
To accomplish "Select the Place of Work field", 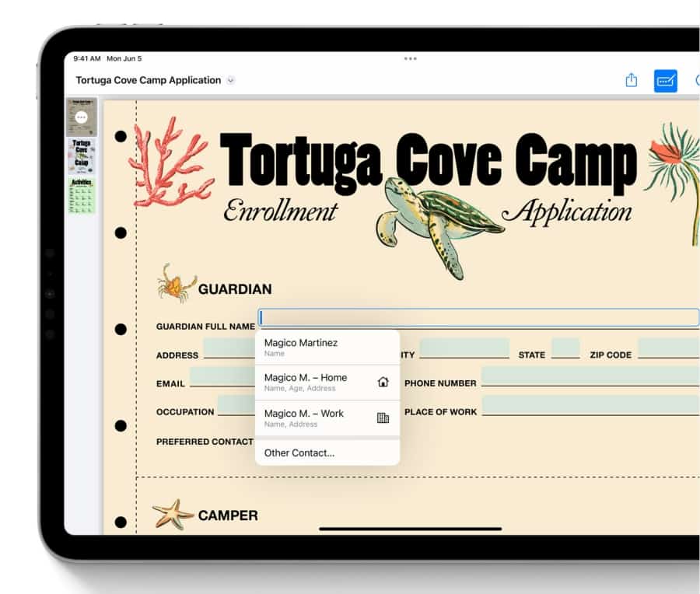I will click(590, 405).
